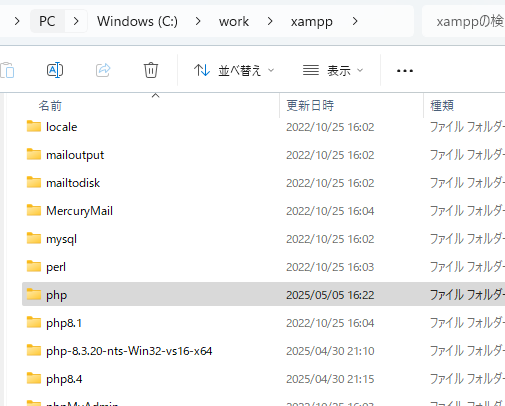Select the php8.4 folder name
The height and width of the screenshot is (406, 505).
[64, 379]
